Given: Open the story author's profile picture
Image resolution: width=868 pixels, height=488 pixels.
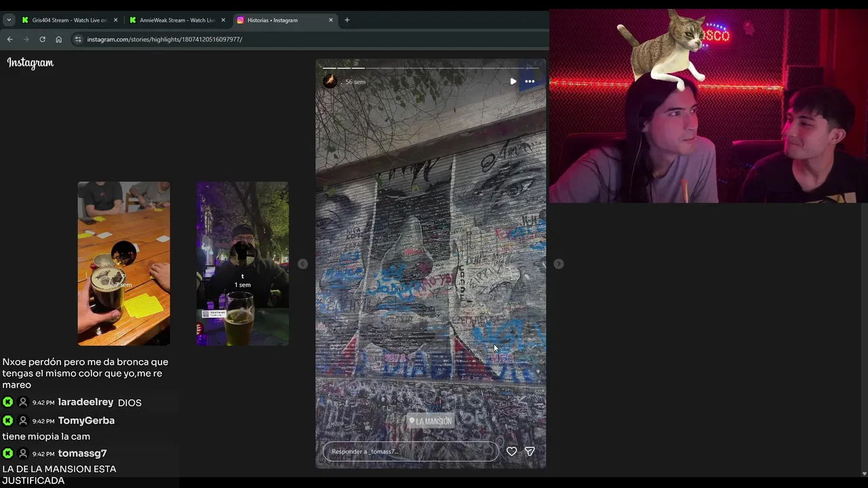Looking at the screenshot, I should [330, 81].
